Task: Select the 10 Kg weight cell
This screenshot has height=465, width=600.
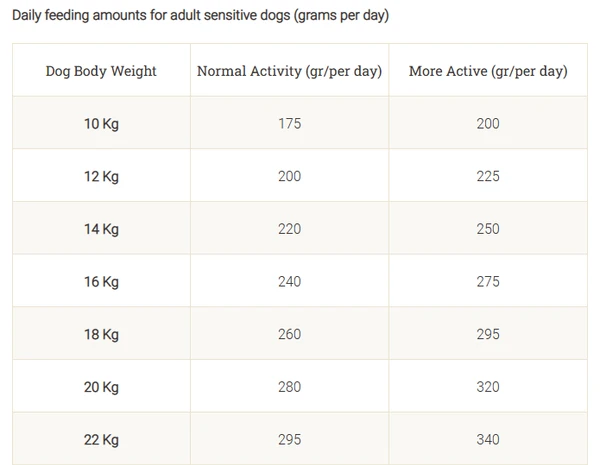Action: click(101, 124)
